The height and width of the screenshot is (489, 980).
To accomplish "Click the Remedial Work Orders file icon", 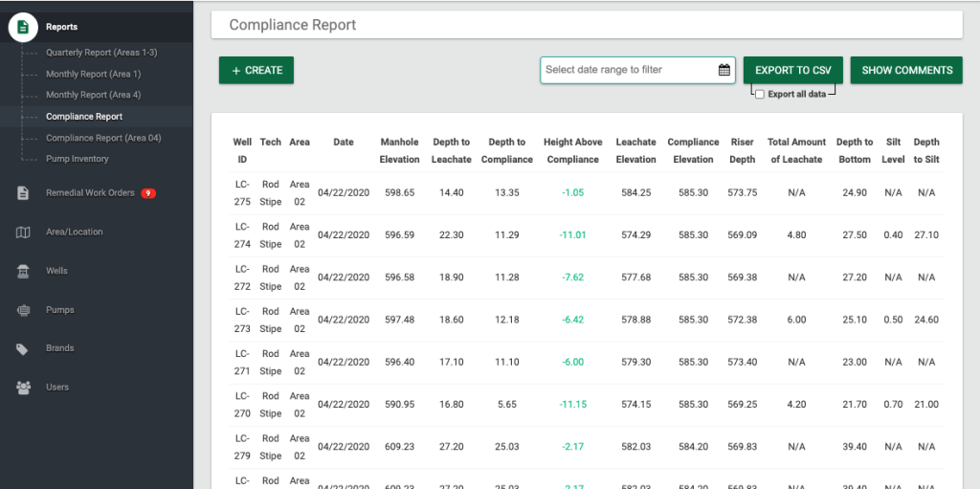I will click(x=23, y=193).
